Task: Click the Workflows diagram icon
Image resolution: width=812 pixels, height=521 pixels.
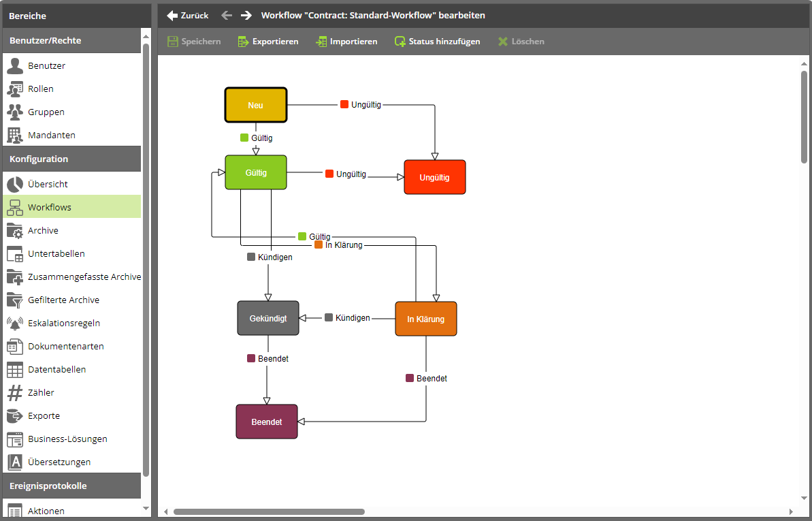Action: pos(15,207)
